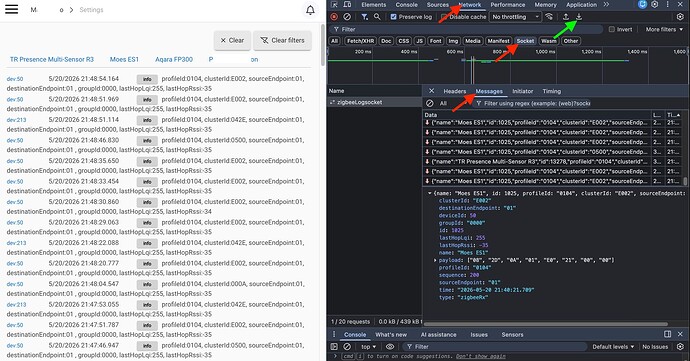
Task: Switch to the Sources panel tab
Action: pos(437,4)
